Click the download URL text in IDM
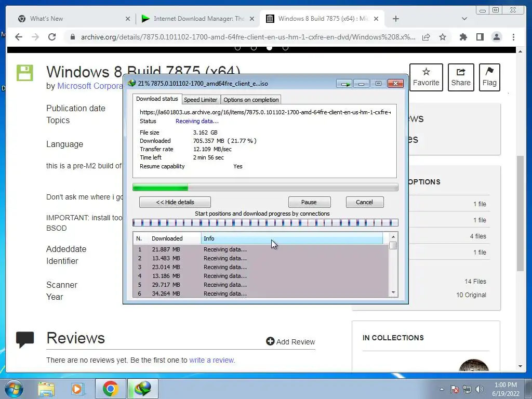The width and height of the screenshot is (532, 399). coord(265,112)
